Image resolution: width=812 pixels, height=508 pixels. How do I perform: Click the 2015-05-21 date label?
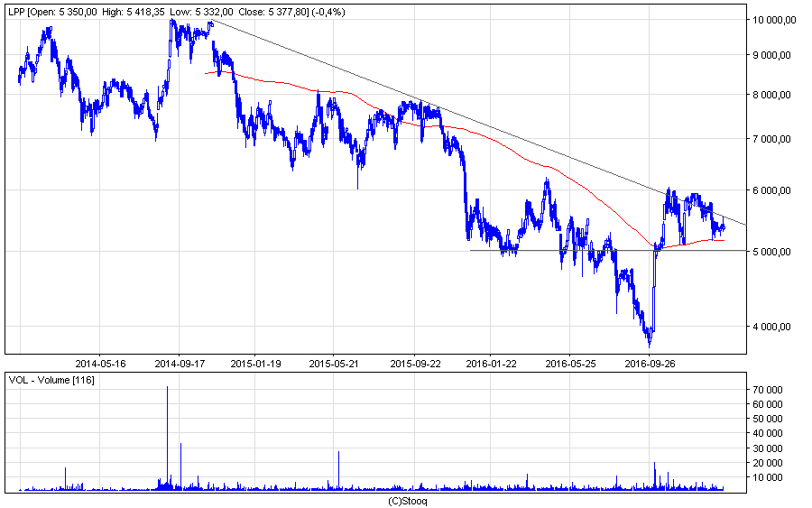point(334,364)
